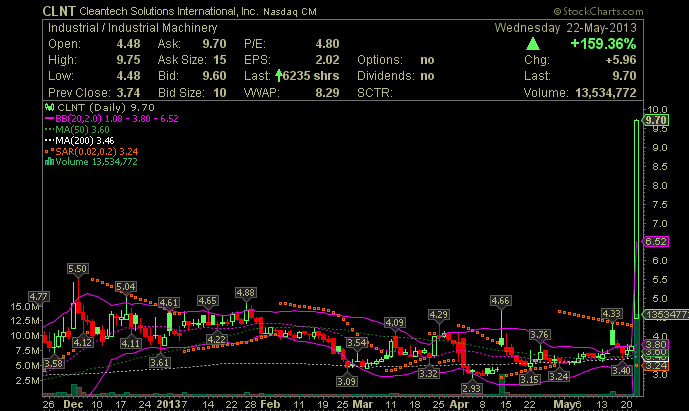Click the 4.66 April spike label
The height and width of the screenshot is (411, 689).
coord(500,301)
